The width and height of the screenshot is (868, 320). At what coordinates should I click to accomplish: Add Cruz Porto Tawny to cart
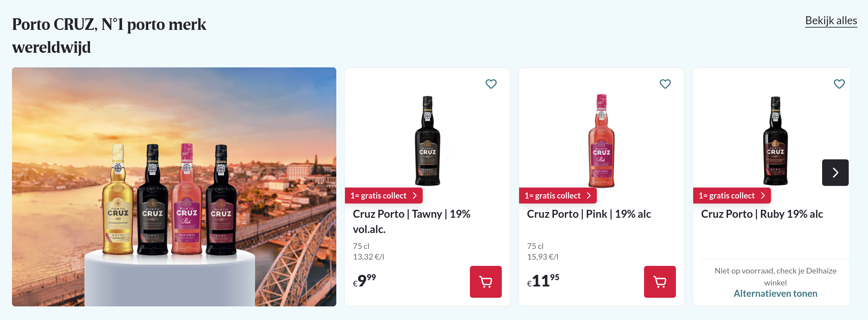tap(485, 281)
